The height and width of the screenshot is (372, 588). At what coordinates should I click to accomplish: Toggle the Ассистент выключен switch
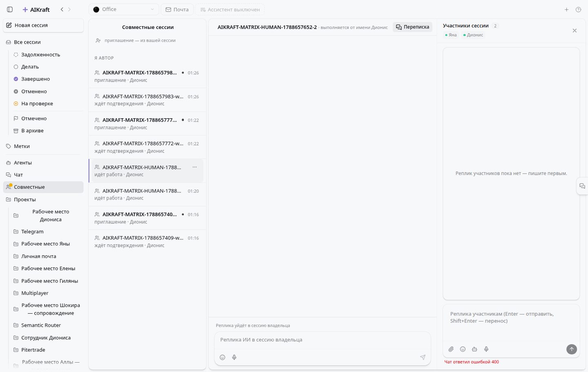pyautogui.click(x=229, y=9)
